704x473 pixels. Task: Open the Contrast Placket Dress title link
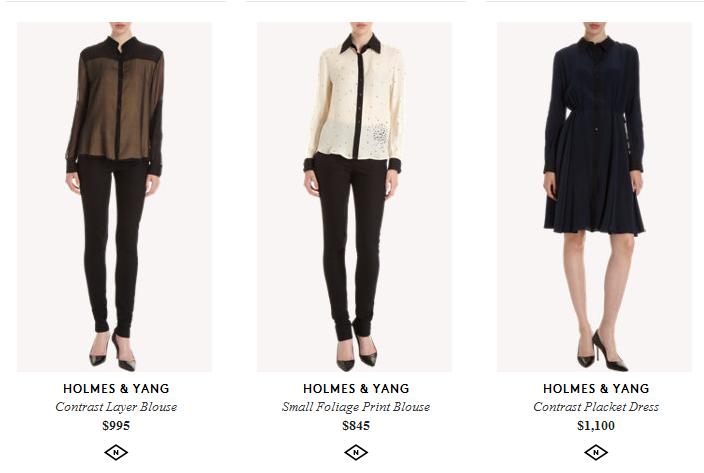click(596, 407)
